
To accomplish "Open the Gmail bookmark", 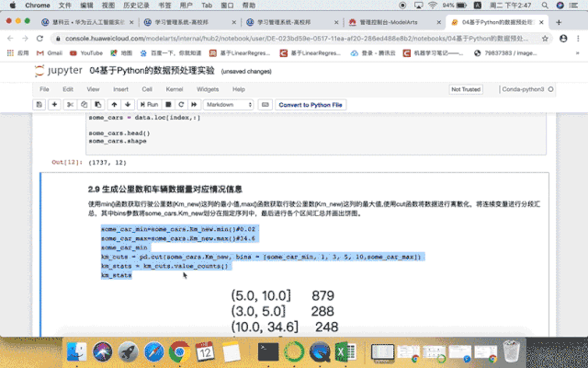I will click(49, 53).
